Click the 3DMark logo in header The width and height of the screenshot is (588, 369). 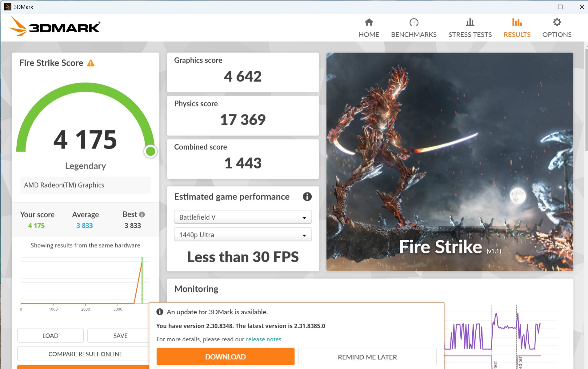pyautogui.click(x=54, y=27)
